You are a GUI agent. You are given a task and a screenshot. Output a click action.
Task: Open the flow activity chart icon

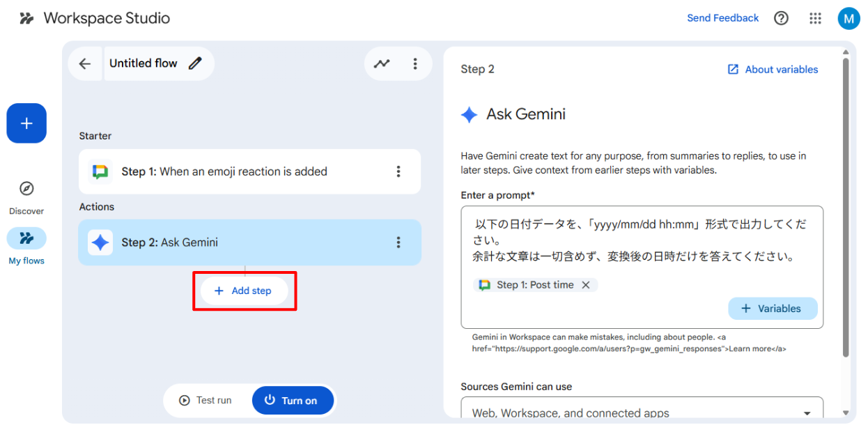382,64
